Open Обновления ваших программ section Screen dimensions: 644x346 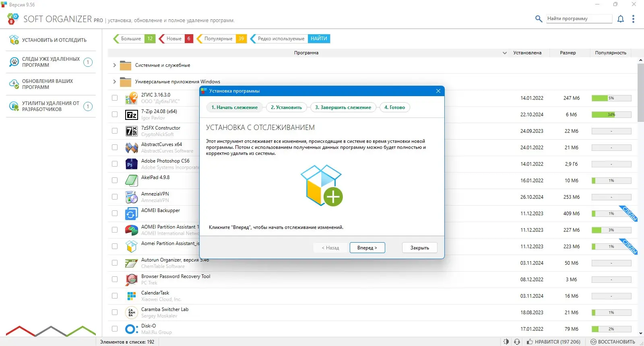51,84
